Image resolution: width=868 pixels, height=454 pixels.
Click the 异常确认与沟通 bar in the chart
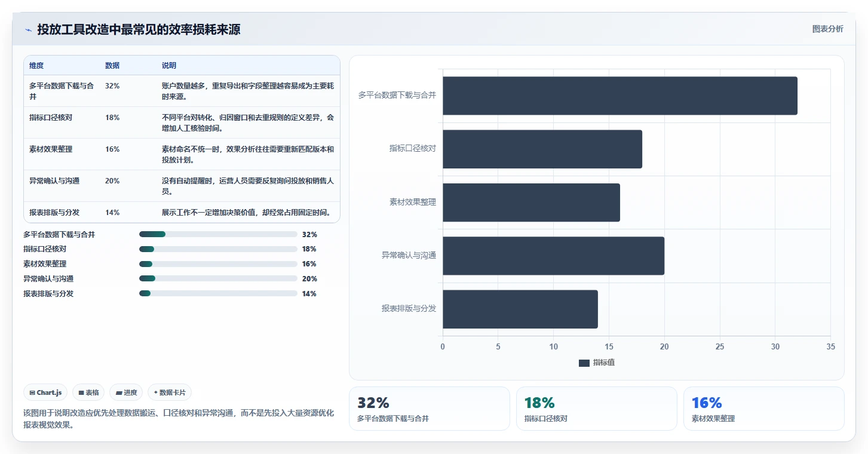pyautogui.click(x=553, y=256)
